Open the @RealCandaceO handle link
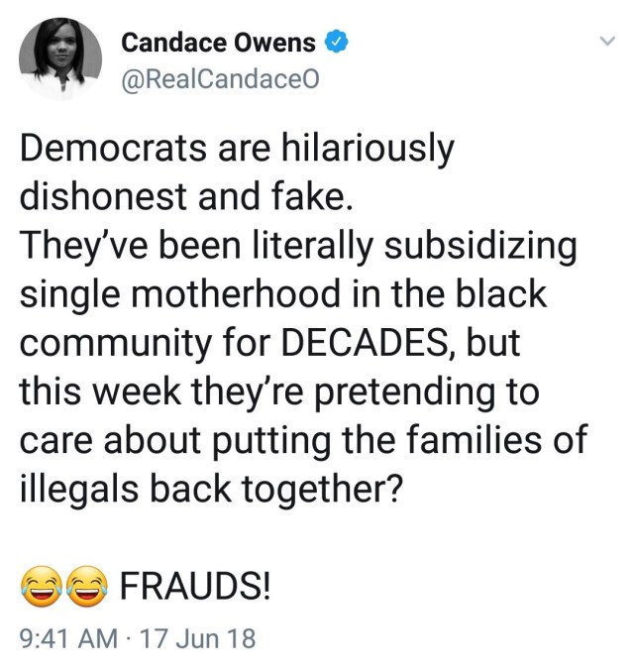Viewport: 634px width, 672px height. click(x=220, y=79)
